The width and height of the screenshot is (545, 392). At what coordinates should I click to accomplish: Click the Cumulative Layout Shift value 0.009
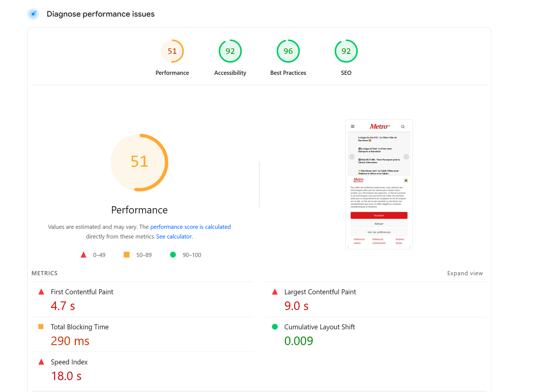(299, 341)
